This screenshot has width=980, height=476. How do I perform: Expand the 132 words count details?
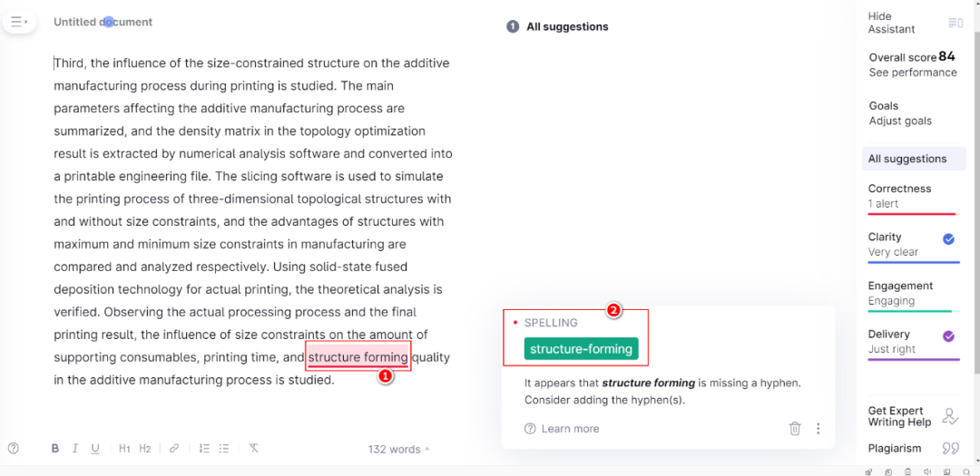click(398, 449)
